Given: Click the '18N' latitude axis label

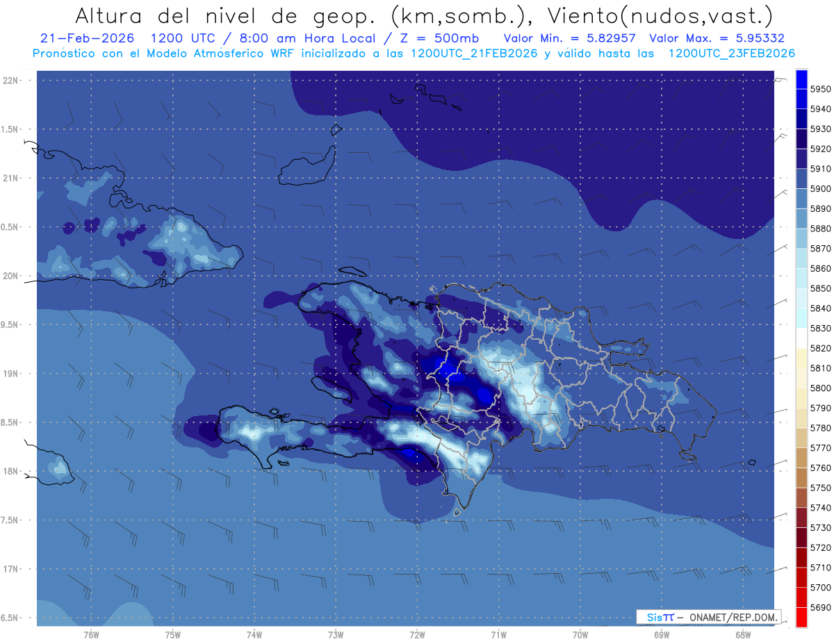Looking at the screenshot, I should pyautogui.click(x=10, y=471).
